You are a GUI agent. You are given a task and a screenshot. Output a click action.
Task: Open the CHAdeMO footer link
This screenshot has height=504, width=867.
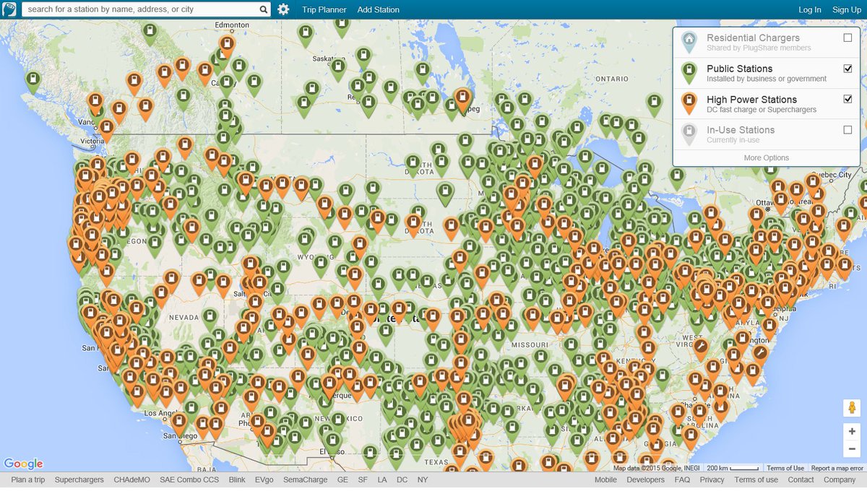(131, 480)
